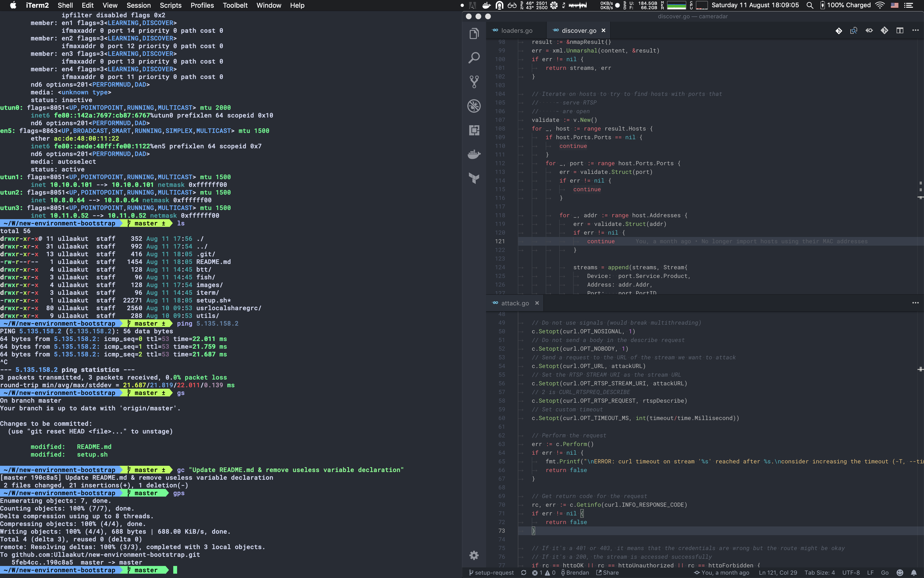The height and width of the screenshot is (578, 924).
Task: Click the gray git diamond toolbar icon
Action: [x=884, y=31]
